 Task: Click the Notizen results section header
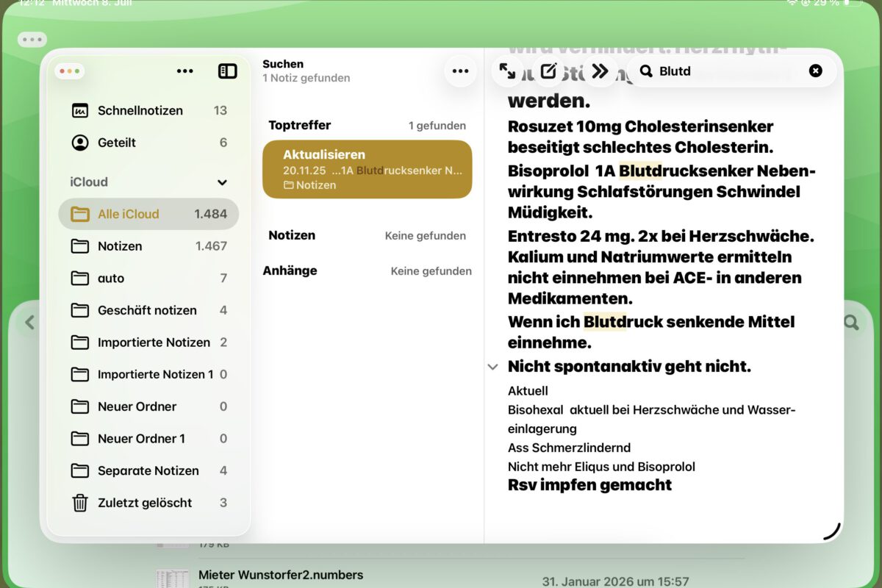292,235
